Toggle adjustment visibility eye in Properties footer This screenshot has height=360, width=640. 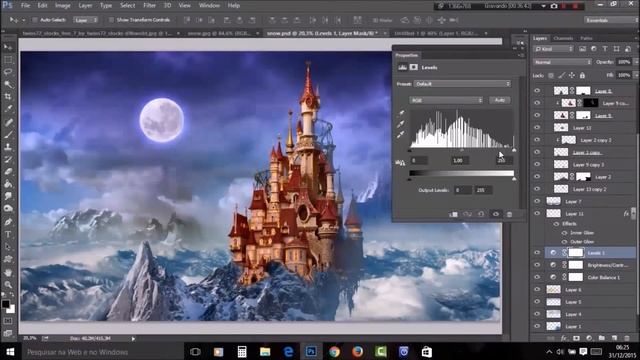[x=496, y=214]
